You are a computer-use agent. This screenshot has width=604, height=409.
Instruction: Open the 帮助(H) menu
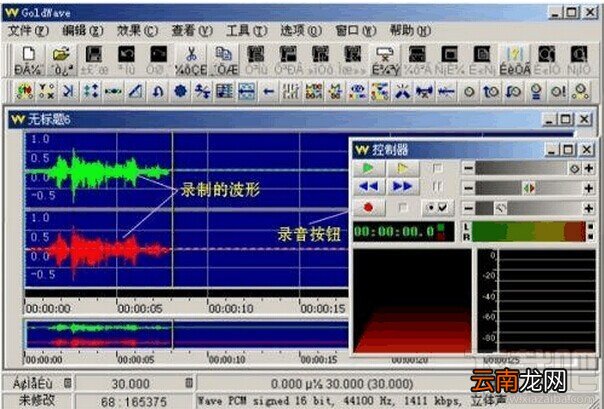[410, 30]
